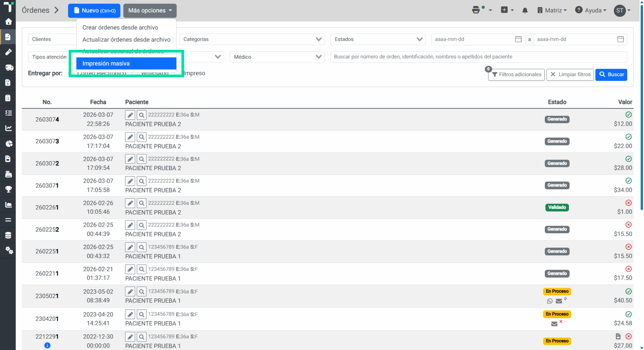Click WhatsApp icon on order 2305021
The height and width of the screenshot is (350, 644).
pos(550,301)
